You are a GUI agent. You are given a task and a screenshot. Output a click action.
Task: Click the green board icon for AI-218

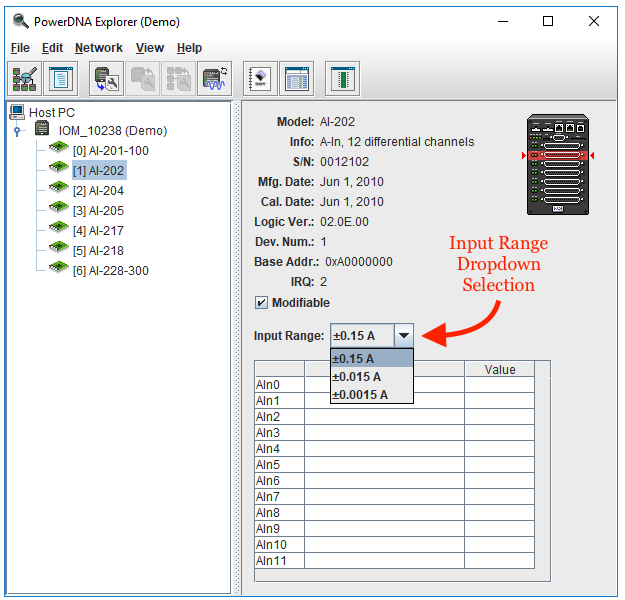point(59,247)
